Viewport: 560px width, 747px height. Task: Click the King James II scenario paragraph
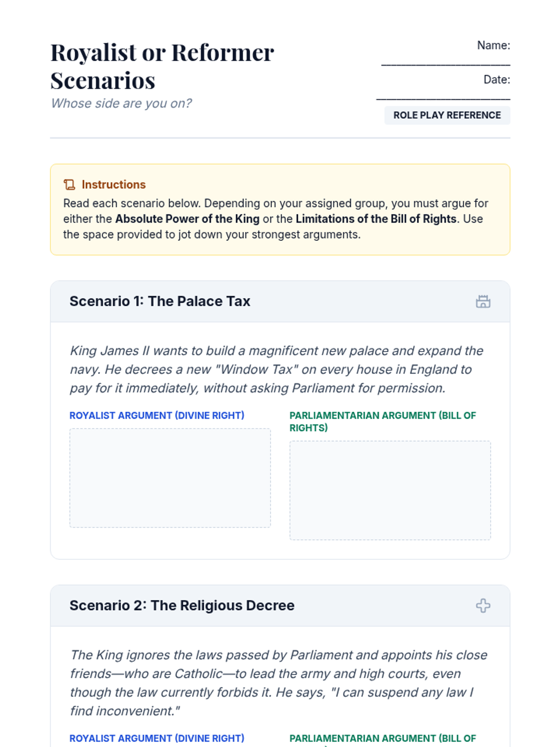pos(277,369)
